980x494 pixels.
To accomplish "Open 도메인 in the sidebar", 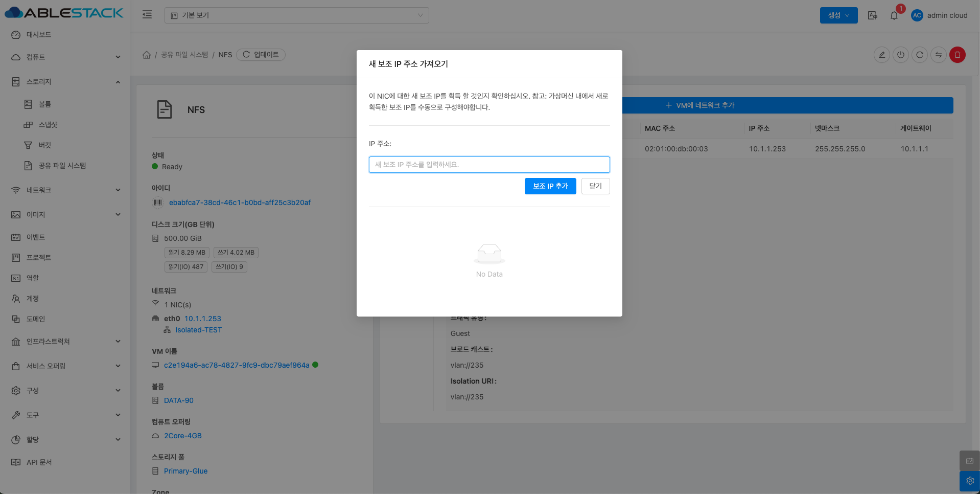I will 36,319.
